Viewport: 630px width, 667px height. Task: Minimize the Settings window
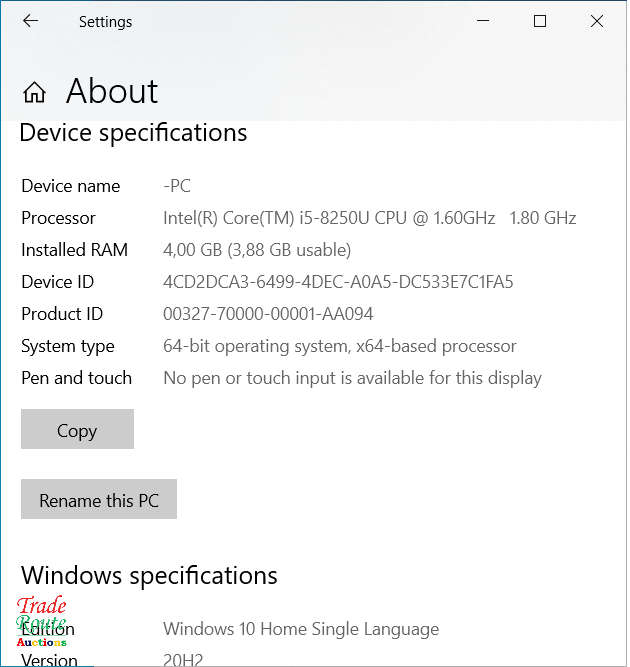coord(483,20)
